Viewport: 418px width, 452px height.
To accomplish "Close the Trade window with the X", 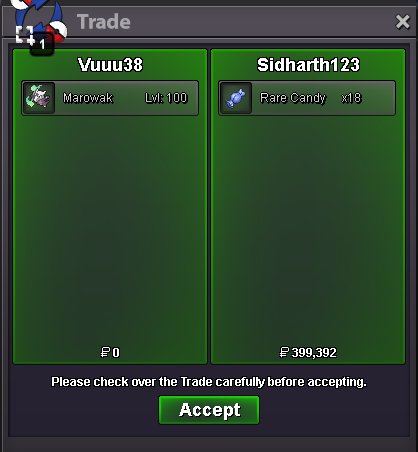I will [x=402, y=22].
